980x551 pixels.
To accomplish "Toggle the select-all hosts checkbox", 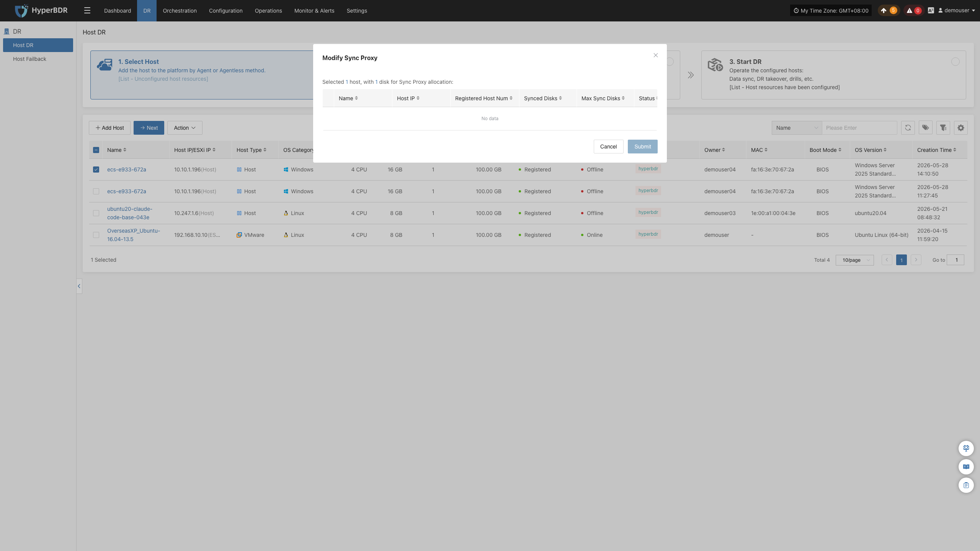I will [96, 150].
